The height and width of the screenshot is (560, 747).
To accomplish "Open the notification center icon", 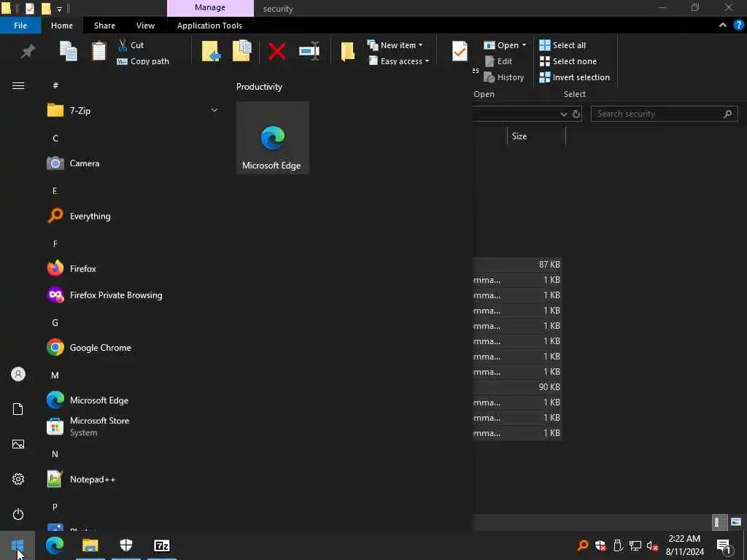I will tap(724, 545).
